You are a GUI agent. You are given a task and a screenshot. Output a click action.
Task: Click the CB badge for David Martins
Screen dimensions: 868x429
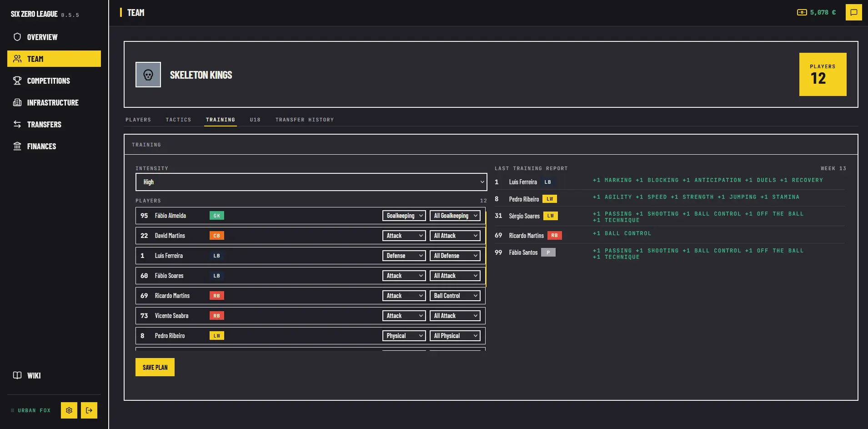tap(217, 236)
